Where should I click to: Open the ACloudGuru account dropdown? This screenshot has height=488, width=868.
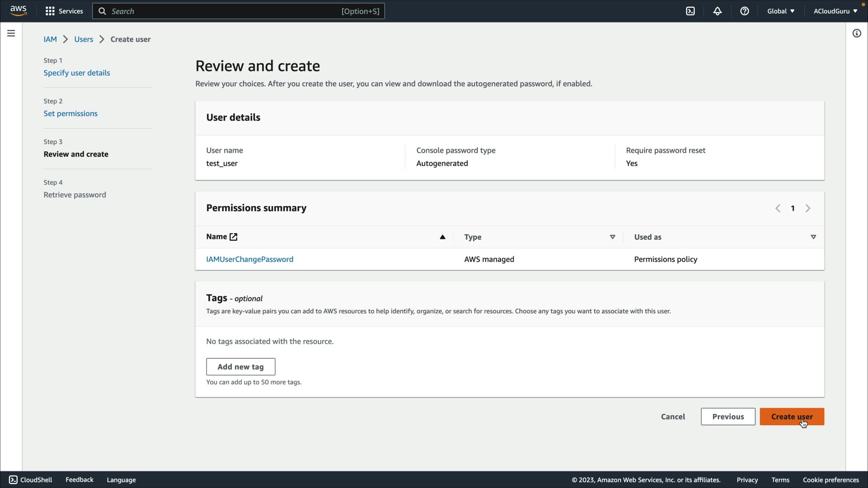(x=835, y=11)
